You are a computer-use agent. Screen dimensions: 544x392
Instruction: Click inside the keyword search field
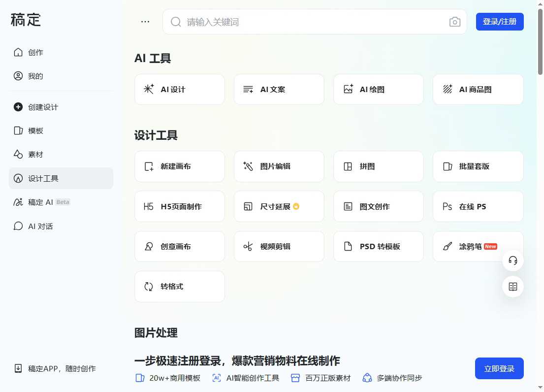[x=295, y=22]
